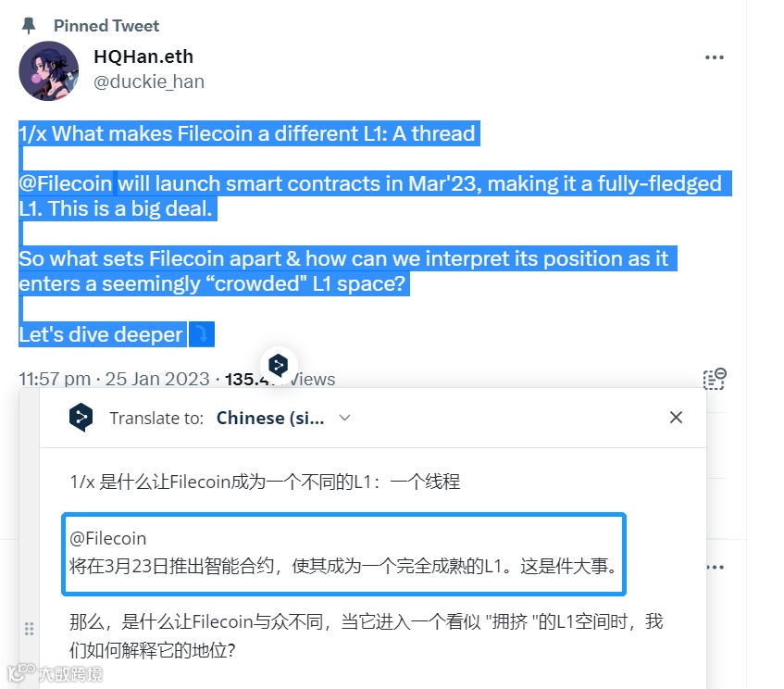
Task: Select the highlighted @Filecoin translation box
Action: tap(344, 554)
